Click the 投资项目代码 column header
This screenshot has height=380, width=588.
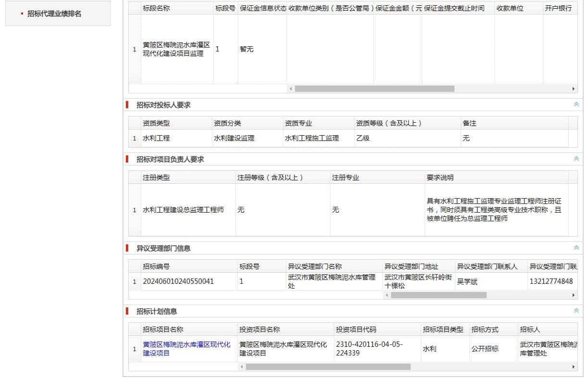[356, 329]
